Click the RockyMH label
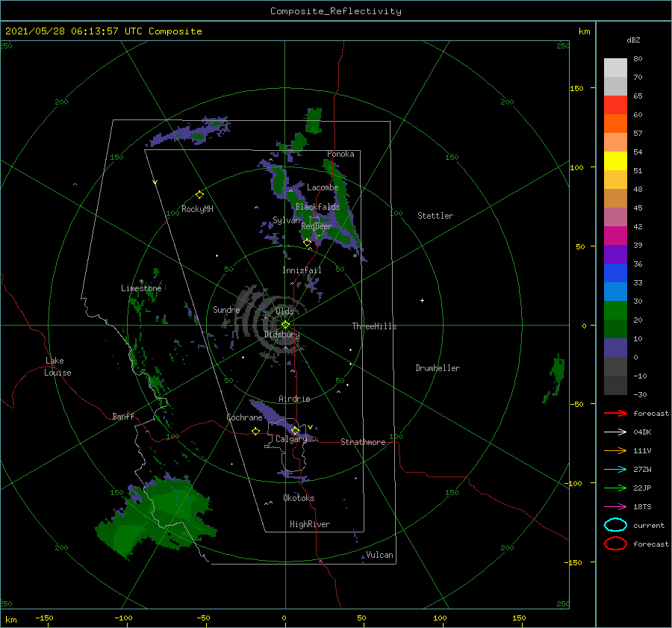 click(x=197, y=209)
